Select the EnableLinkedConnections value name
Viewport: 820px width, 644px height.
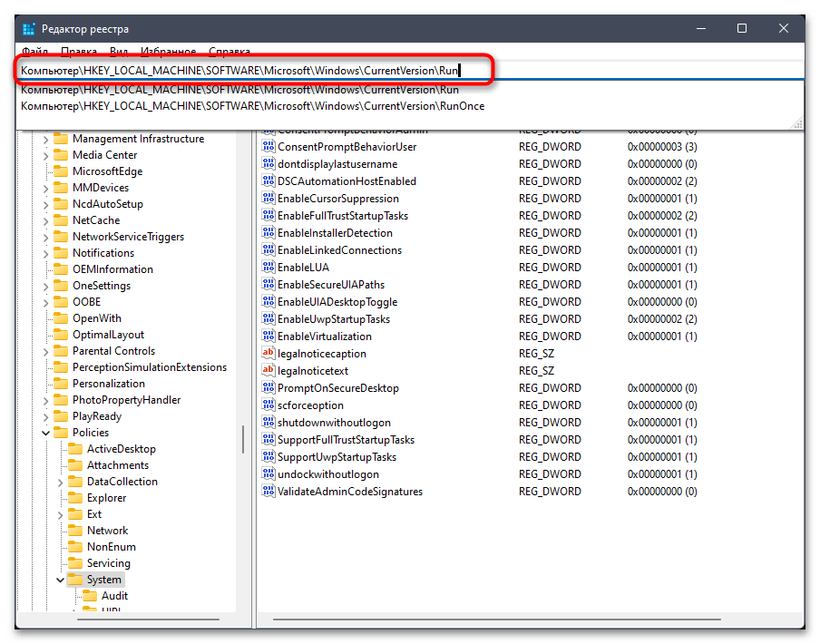[339, 249]
